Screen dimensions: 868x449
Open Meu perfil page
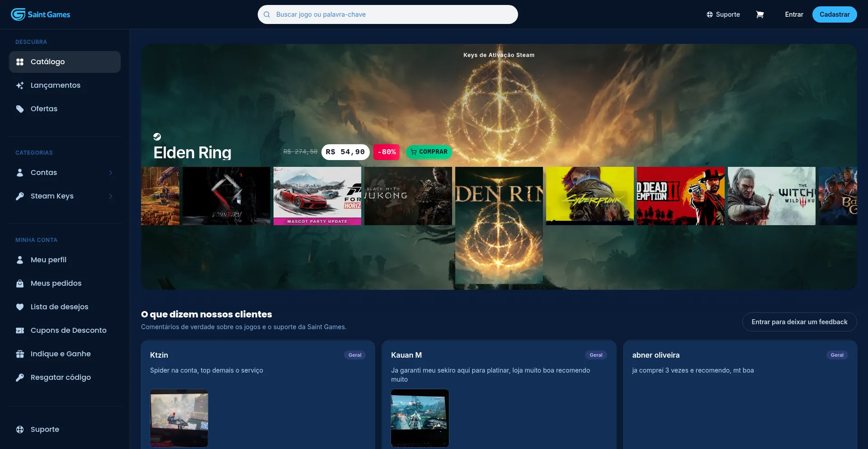coord(65,260)
